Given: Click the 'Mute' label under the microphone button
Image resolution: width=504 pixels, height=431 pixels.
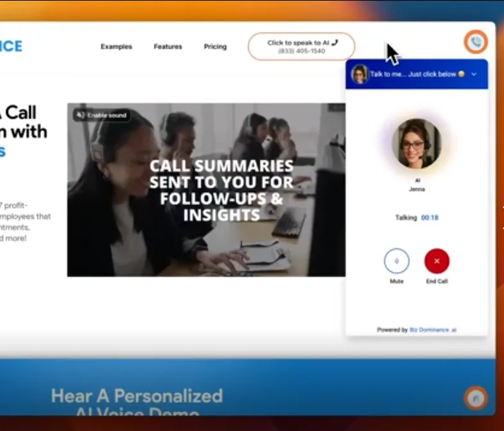Looking at the screenshot, I should (x=397, y=281).
